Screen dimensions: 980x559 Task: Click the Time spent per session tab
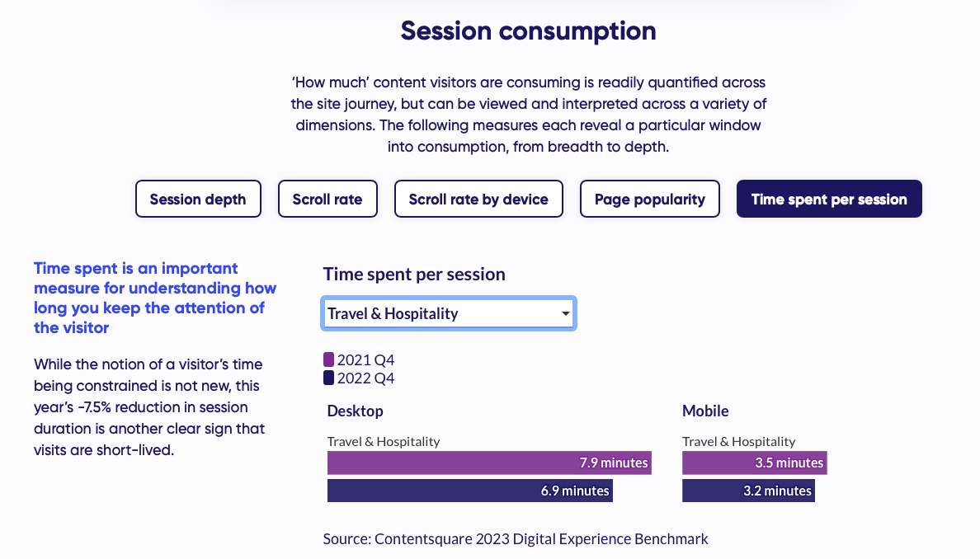[828, 199]
